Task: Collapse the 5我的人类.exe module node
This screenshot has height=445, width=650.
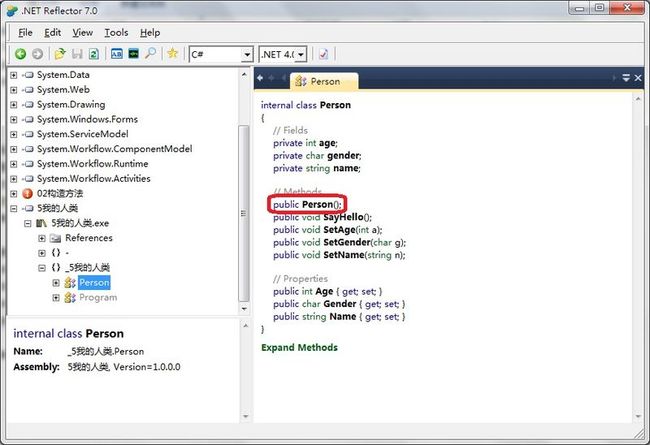Action: pyautogui.click(x=27, y=224)
